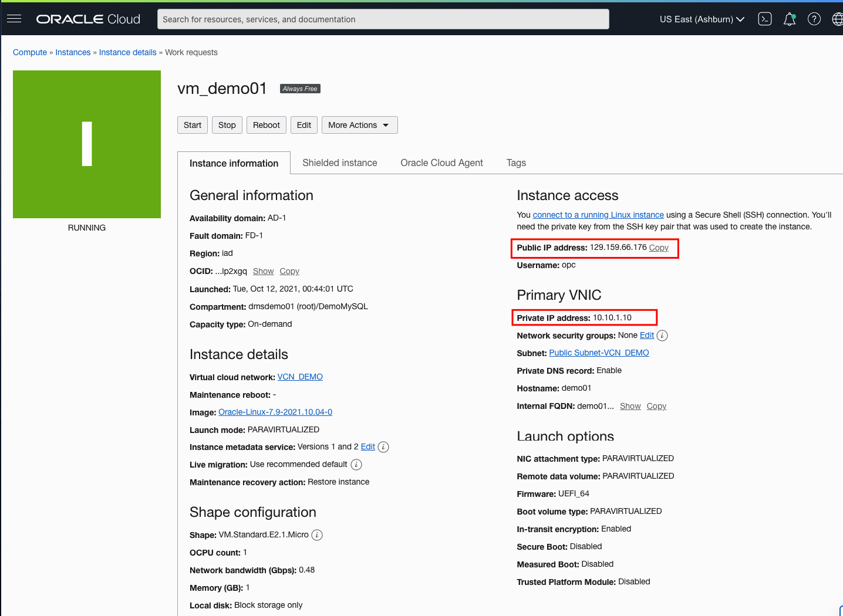Click the Start button

(193, 125)
